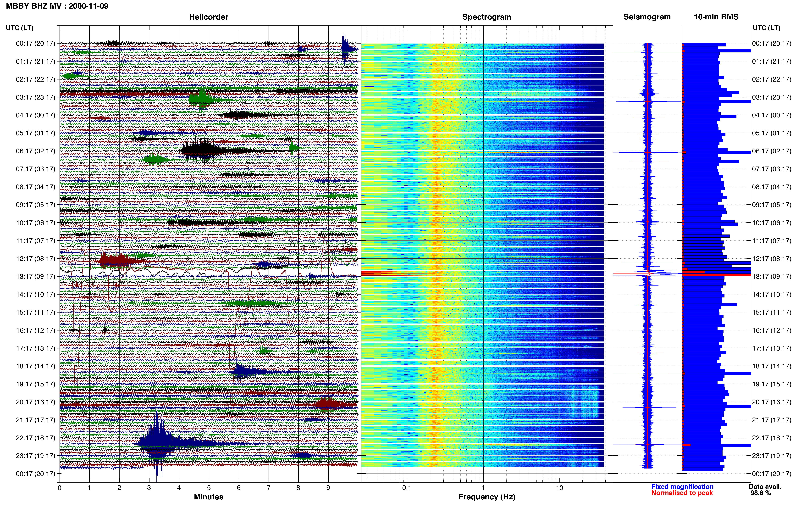Click the left '13:17 (09:17)' time label
Image resolution: width=812 pixels, height=508 pixels.
click(36, 276)
